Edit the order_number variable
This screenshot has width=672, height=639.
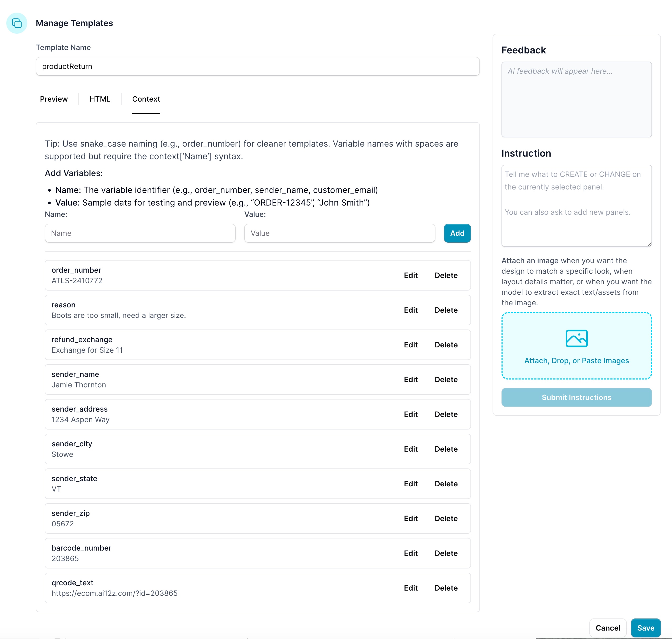click(x=411, y=275)
